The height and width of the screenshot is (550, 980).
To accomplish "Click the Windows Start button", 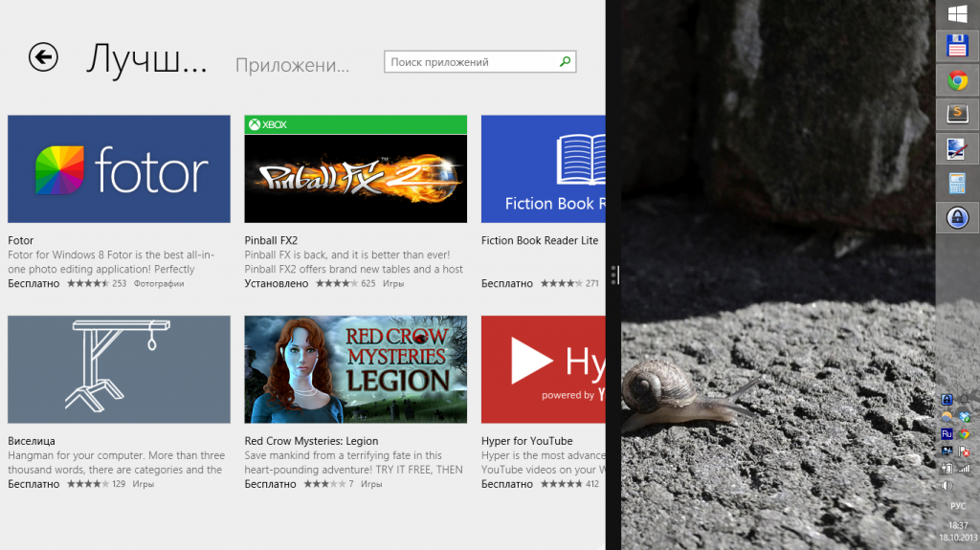I will point(957,13).
